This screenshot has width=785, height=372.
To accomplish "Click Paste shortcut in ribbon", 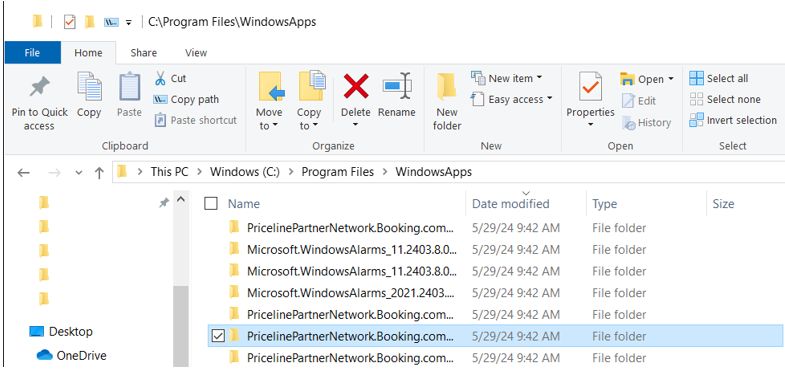I will tap(195, 120).
